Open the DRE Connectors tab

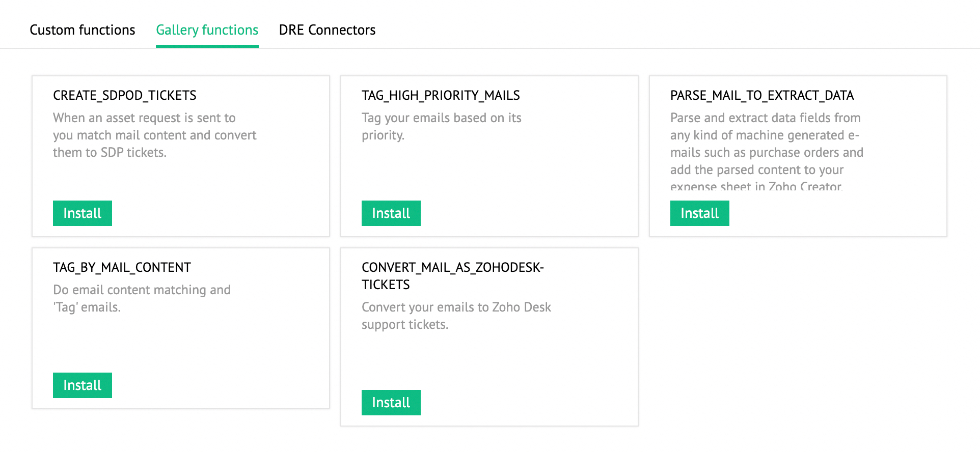coord(327,30)
